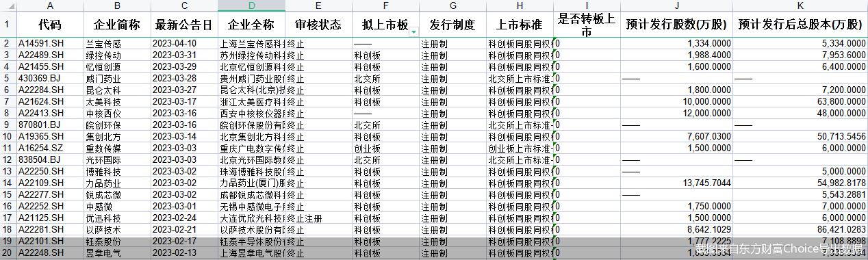Select column B header

[x=116, y=5]
